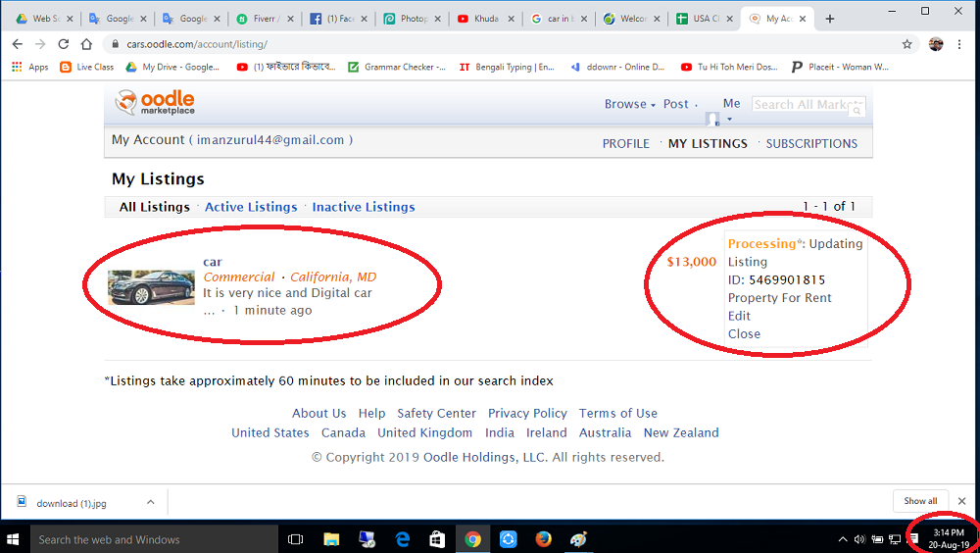Viewport: 980px width, 553px height.
Task: Open the browser home page icon
Action: click(x=86, y=44)
